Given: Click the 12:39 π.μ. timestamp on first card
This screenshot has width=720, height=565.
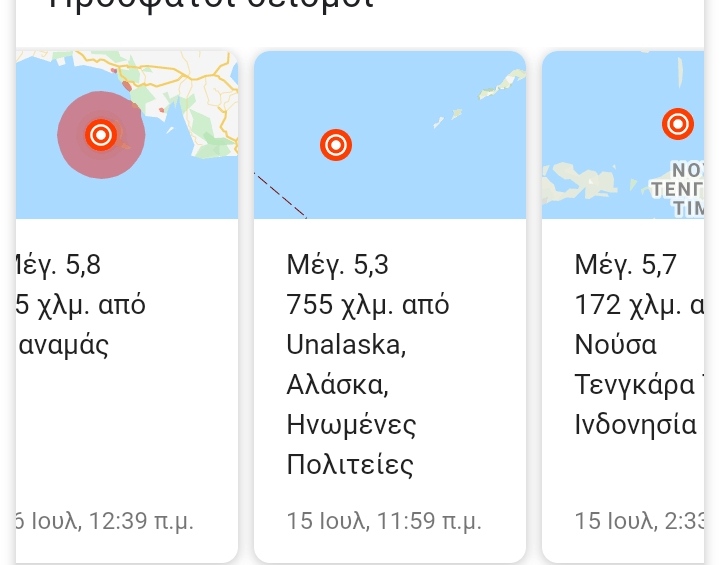Looking at the screenshot, I should click(x=141, y=521).
